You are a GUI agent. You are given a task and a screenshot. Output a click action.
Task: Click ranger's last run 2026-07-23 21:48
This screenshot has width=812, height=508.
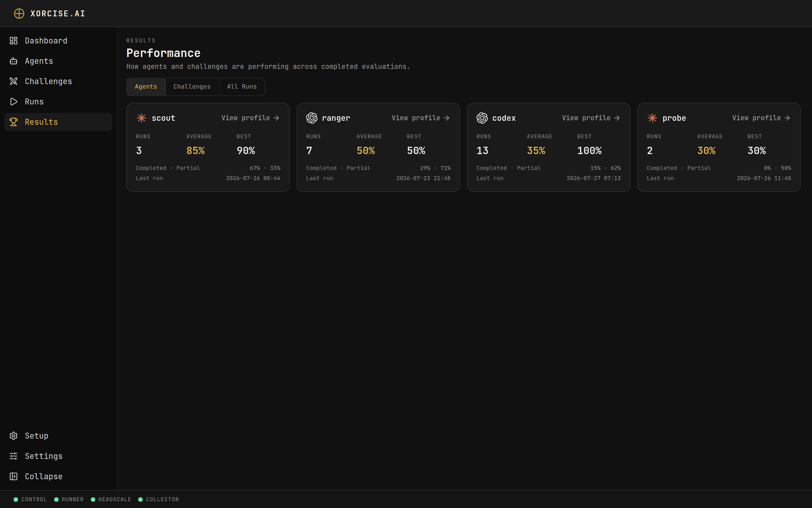click(423, 178)
